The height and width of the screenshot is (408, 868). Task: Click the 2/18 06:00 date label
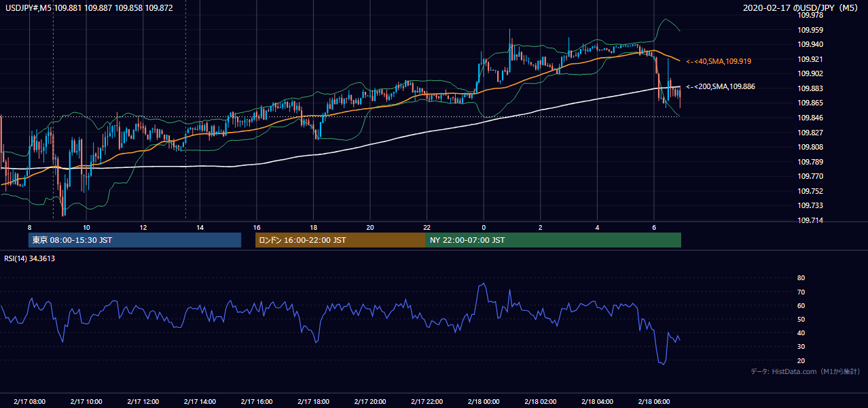tap(653, 402)
